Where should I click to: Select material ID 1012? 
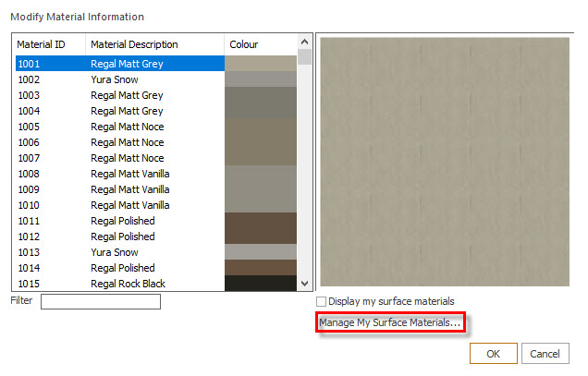(x=29, y=237)
